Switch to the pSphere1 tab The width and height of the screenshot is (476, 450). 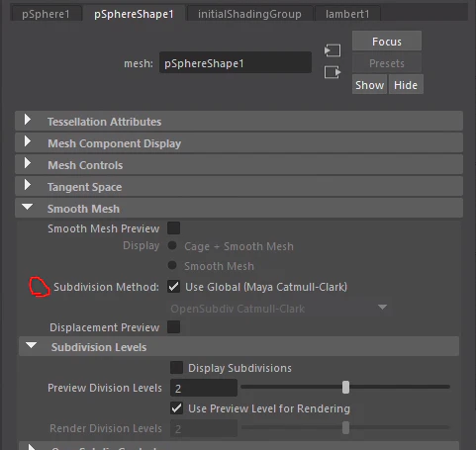tap(46, 14)
